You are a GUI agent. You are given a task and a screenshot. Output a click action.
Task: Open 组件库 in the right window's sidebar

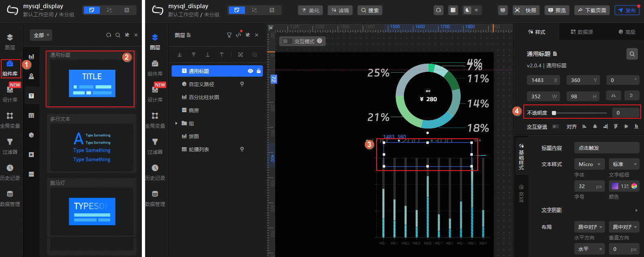[155, 68]
